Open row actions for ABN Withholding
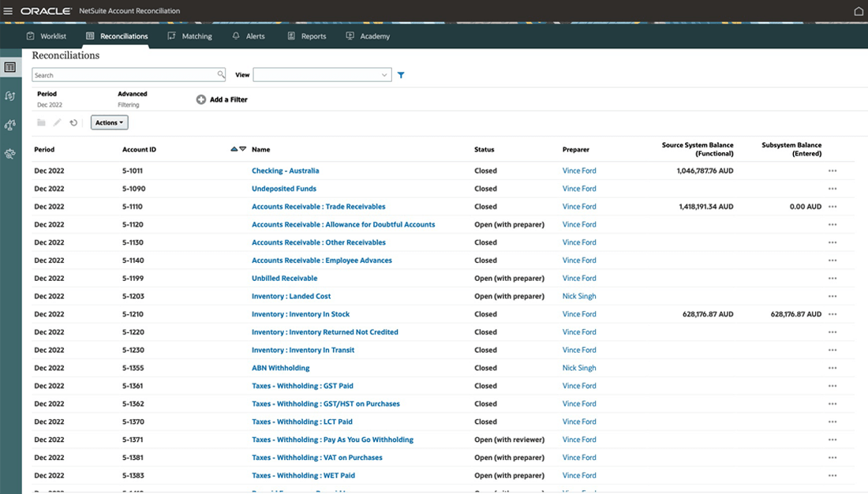The image size is (868, 494). [832, 368]
